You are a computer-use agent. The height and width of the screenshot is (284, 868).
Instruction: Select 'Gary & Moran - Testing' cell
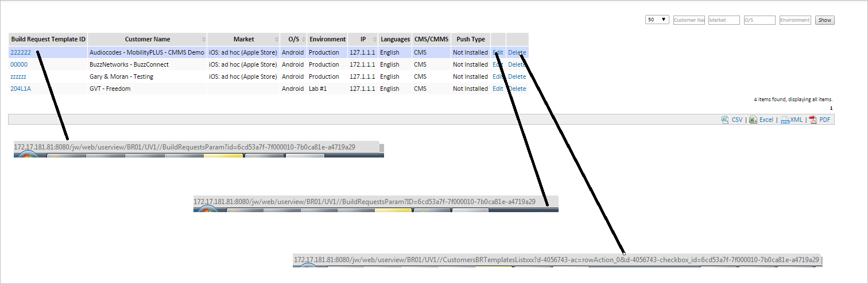[147, 76]
